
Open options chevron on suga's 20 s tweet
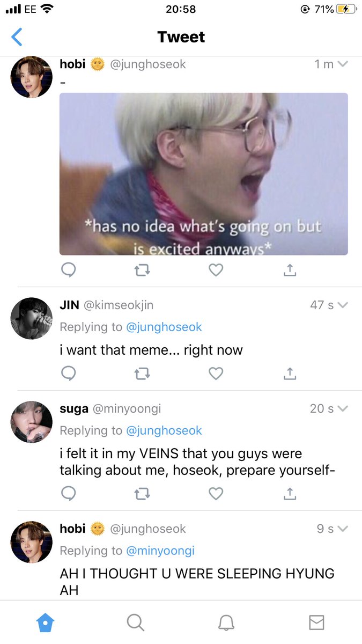tap(343, 408)
